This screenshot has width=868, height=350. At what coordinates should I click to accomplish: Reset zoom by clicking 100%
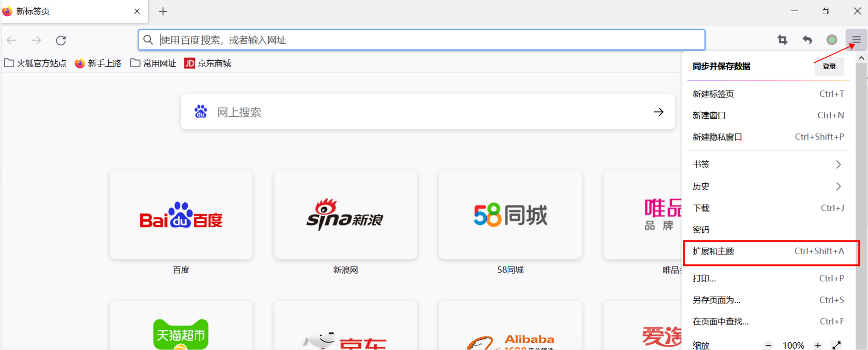(793, 345)
